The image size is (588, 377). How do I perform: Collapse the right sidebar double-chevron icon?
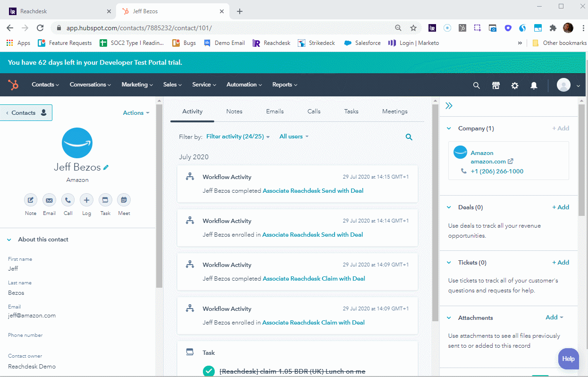point(449,106)
